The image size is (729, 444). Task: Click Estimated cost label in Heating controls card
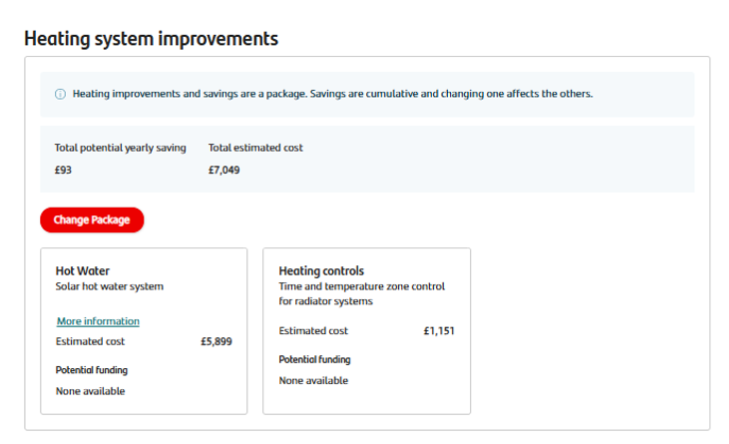(x=313, y=331)
